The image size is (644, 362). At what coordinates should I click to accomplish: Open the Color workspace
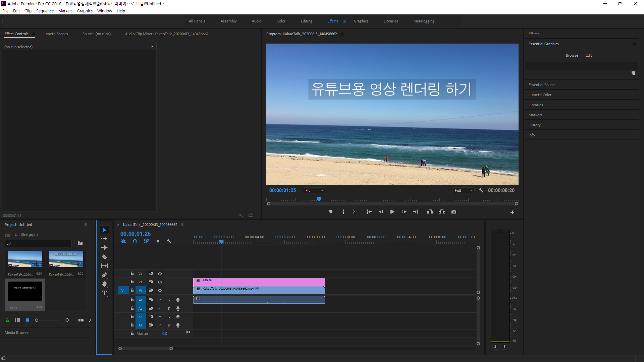coord(281,21)
